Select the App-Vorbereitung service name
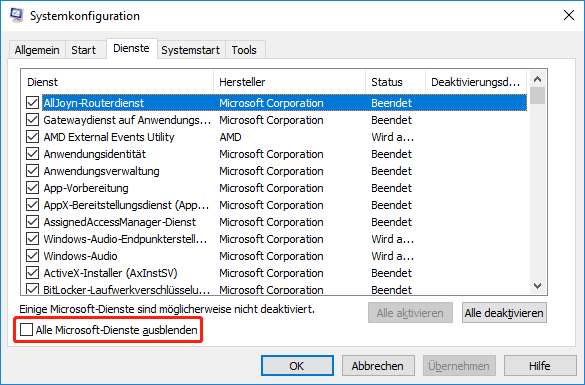Screen dimensions: 585x385 [86, 188]
